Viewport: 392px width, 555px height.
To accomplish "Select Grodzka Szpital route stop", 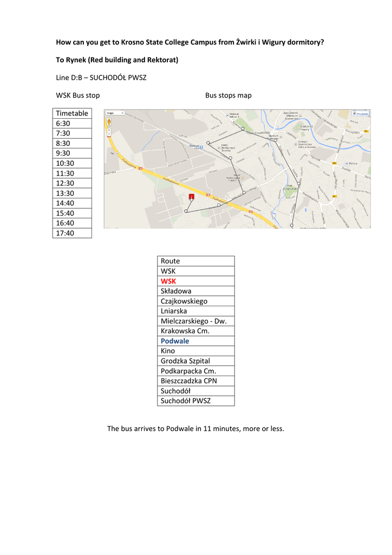I will click(185, 361).
